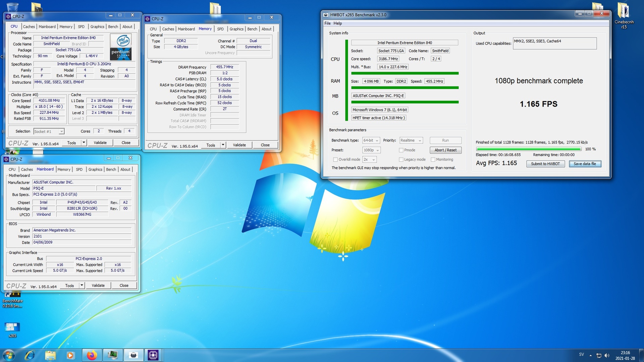The width and height of the screenshot is (644, 362).
Task: Enable the Monitoring checkbox
Action: 433,160
